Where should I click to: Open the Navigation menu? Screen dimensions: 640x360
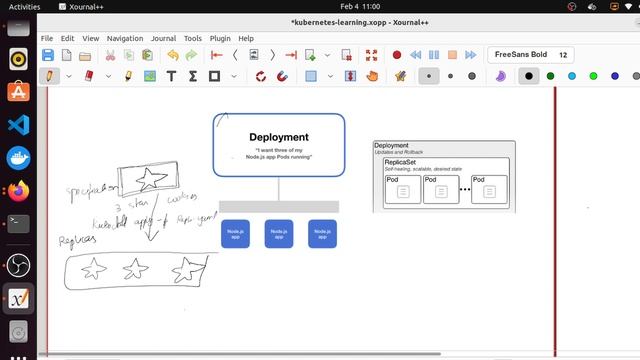pyautogui.click(x=125, y=38)
